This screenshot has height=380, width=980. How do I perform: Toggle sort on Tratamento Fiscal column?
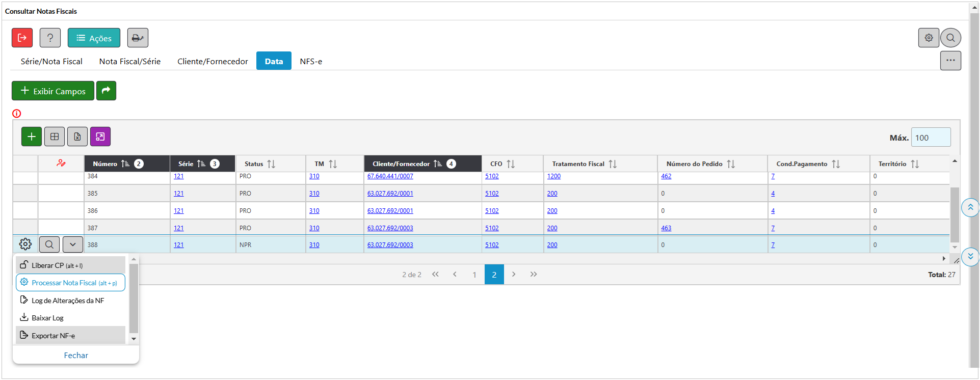tap(613, 164)
